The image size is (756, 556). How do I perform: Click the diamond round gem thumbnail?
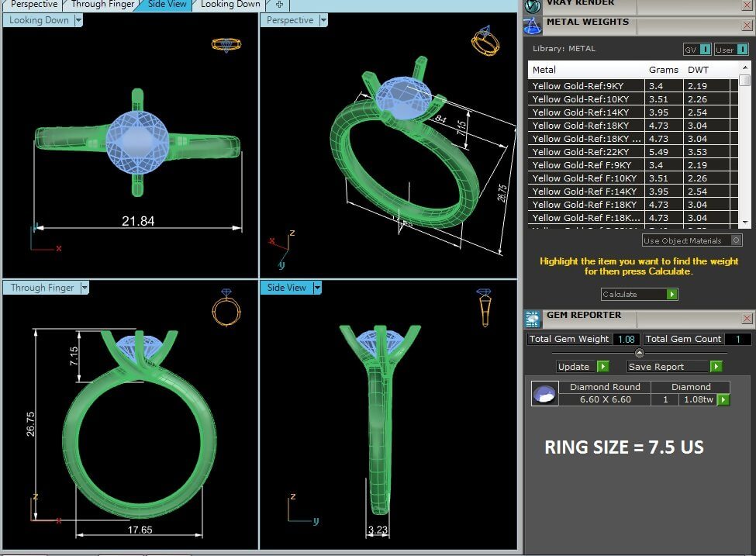pos(544,394)
